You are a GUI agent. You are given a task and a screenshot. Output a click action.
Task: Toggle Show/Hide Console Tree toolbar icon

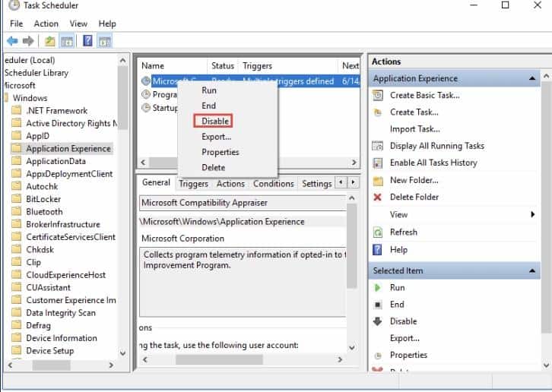[x=67, y=42]
